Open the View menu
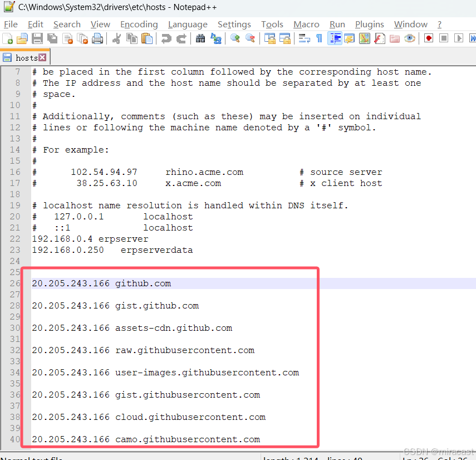476x460 pixels. coord(100,25)
